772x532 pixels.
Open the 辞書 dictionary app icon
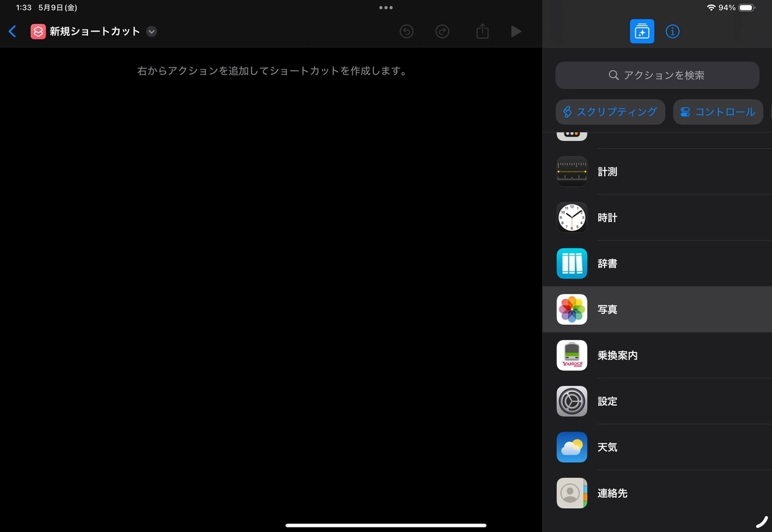point(572,264)
